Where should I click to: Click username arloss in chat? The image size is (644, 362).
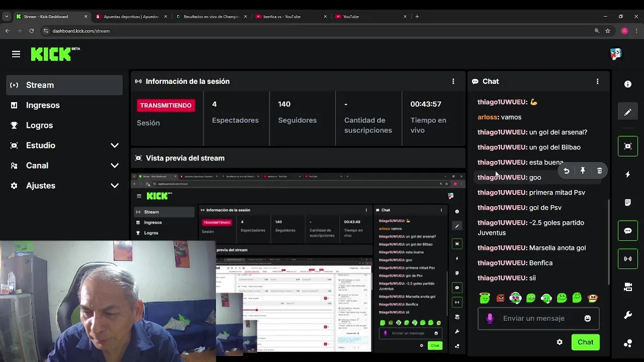point(488,117)
